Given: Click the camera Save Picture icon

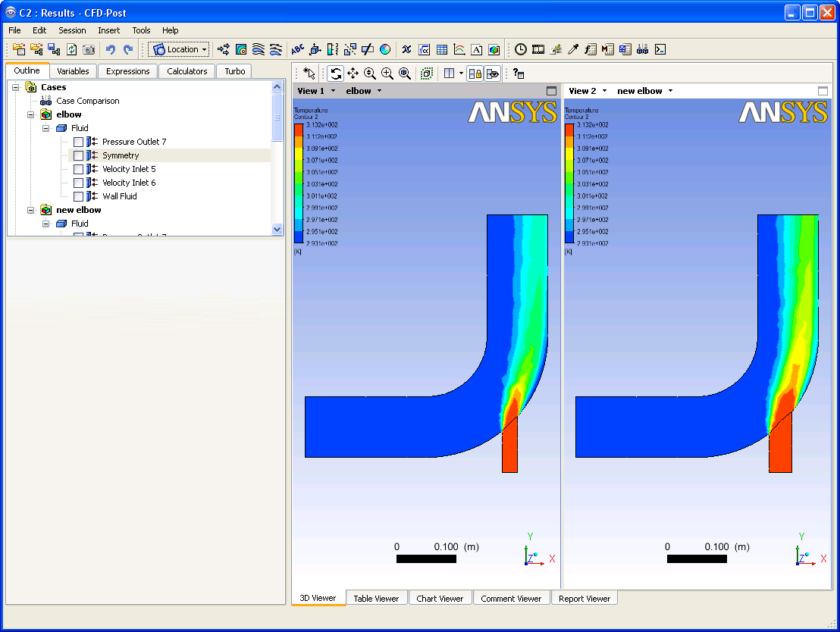Looking at the screenshot, I should pyautogui.click(x=89, y=49).
